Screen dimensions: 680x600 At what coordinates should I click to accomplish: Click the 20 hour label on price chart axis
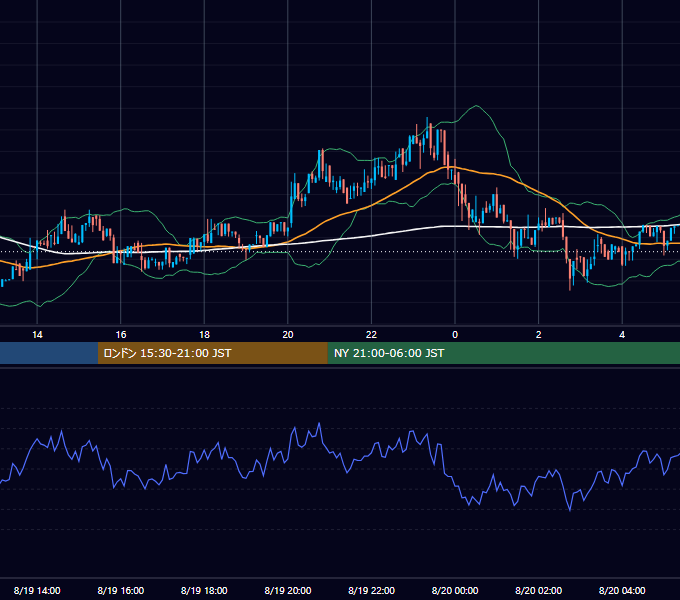288,335
